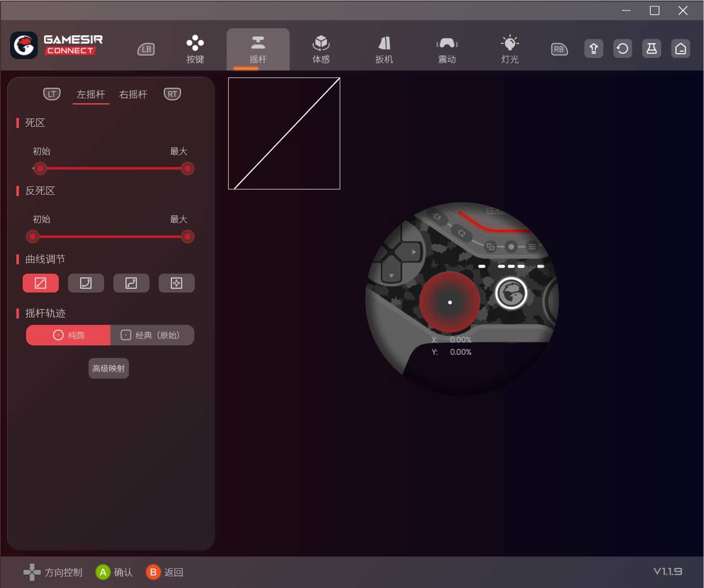
Task: Click the firmware upgrade icon
Action: point(593,49)
